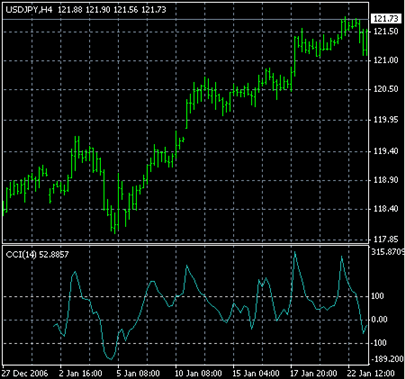
Task: Click the current price tag 121.73
Action: click(x=386, y=19)
